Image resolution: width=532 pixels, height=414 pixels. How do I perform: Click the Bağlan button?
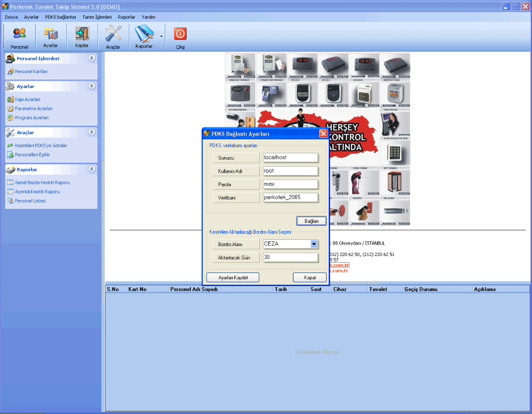point(311,221)
